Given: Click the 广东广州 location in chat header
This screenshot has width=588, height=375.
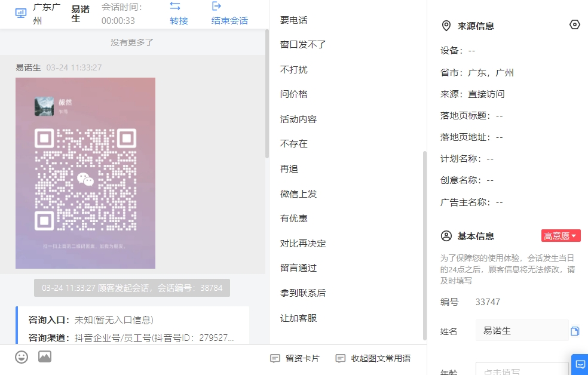Looking at the screenshot, I should [x=47, y=14].
